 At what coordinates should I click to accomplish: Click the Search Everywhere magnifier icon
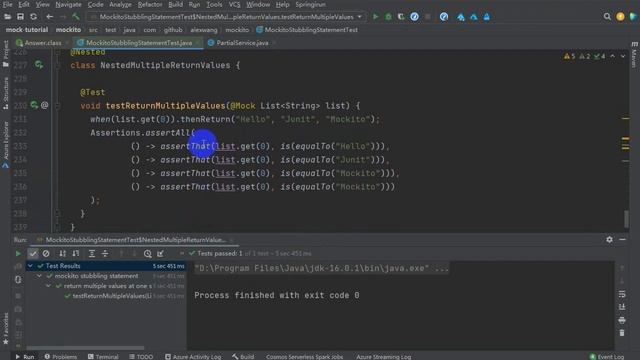tap(607, 17)
